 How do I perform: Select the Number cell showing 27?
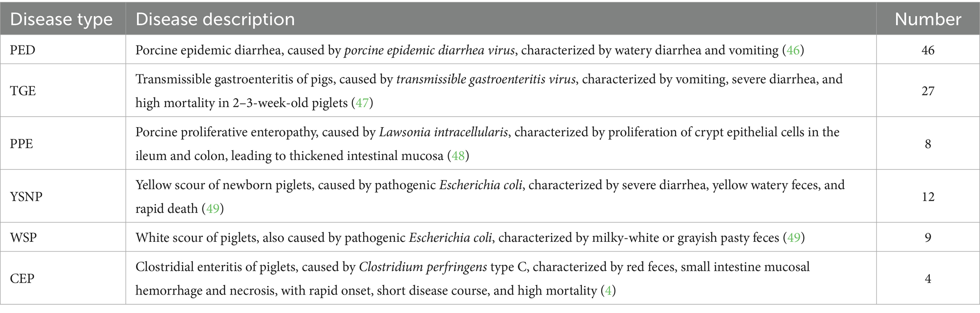[927, 90]
